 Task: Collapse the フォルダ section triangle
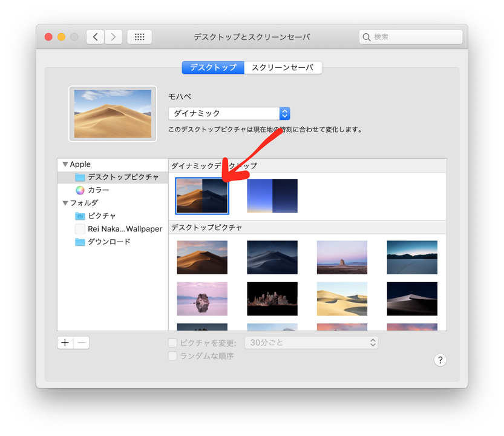tap(65, 203)
